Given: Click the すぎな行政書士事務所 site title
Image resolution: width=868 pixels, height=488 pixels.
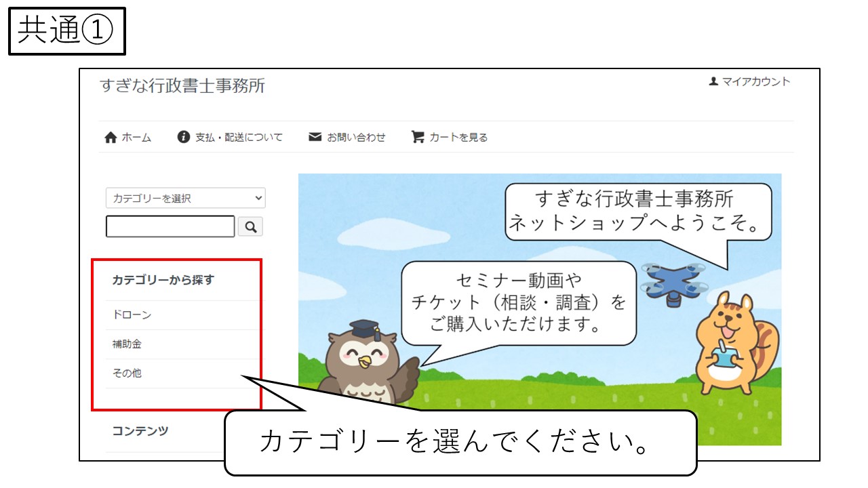Looking at the screenshot, I should tap(182, 86).
